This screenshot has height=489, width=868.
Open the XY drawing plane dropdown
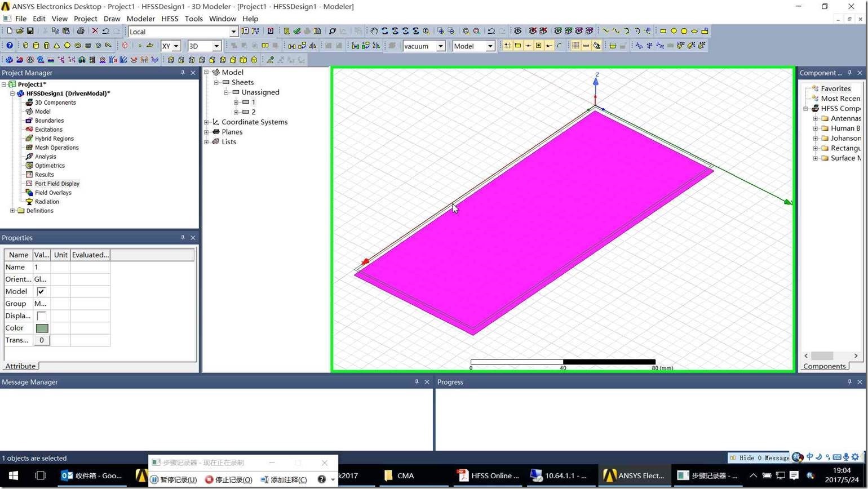176,46
